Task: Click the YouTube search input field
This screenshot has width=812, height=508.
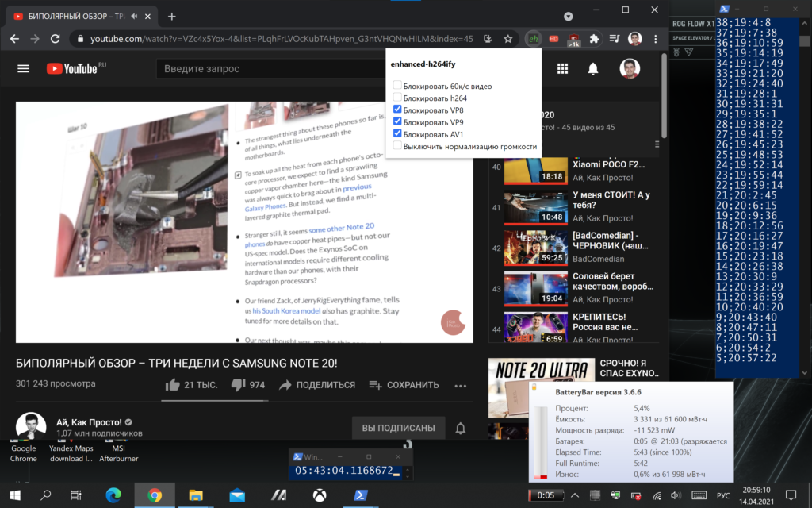Action: pos(271,68)
